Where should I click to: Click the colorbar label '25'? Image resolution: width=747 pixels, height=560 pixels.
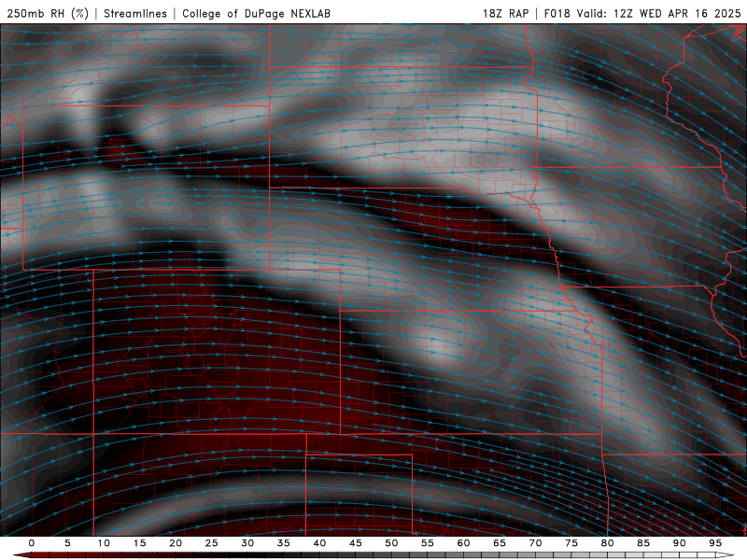click(x=212, y=543)
